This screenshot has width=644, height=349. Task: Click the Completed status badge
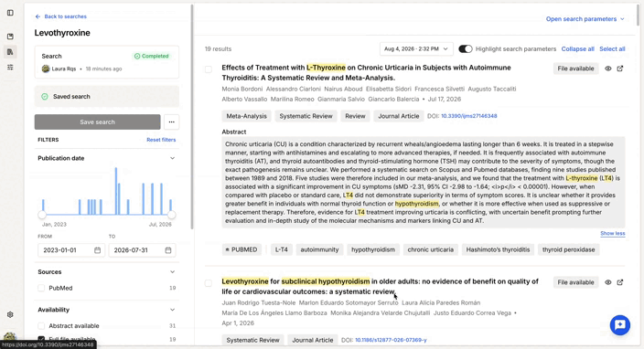point(151,56)
